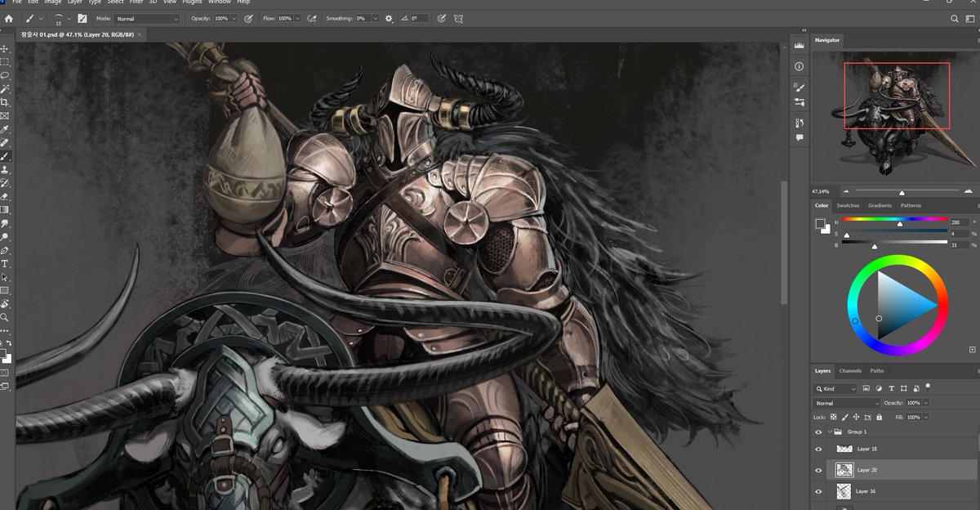Open the layer blend mode dropdown
The image size is (980, 510).
(x=848, y=403)
